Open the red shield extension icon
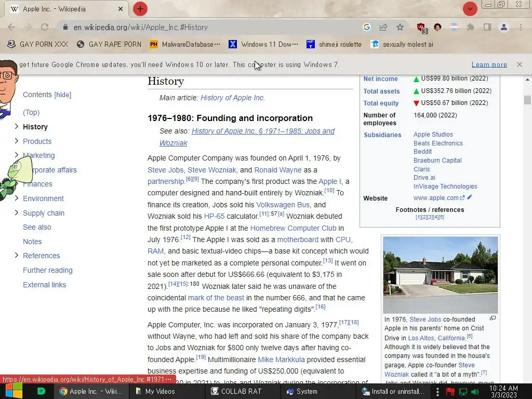 tap(422, 28)
